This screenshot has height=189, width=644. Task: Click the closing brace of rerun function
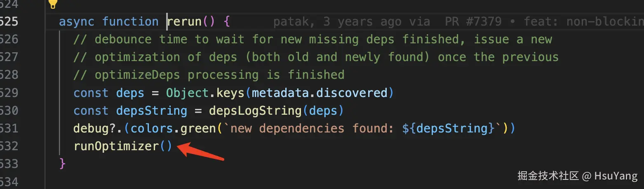[x=63, y=164]
